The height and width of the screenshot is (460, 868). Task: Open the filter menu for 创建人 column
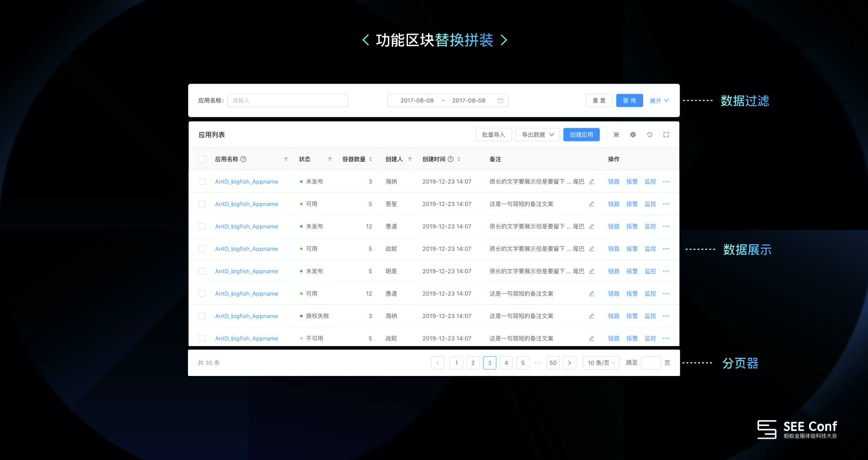[x=410, y=159]
